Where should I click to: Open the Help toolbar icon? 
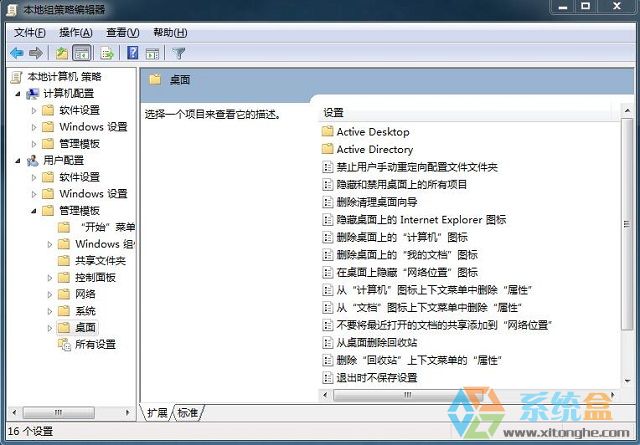pos(133,53)
